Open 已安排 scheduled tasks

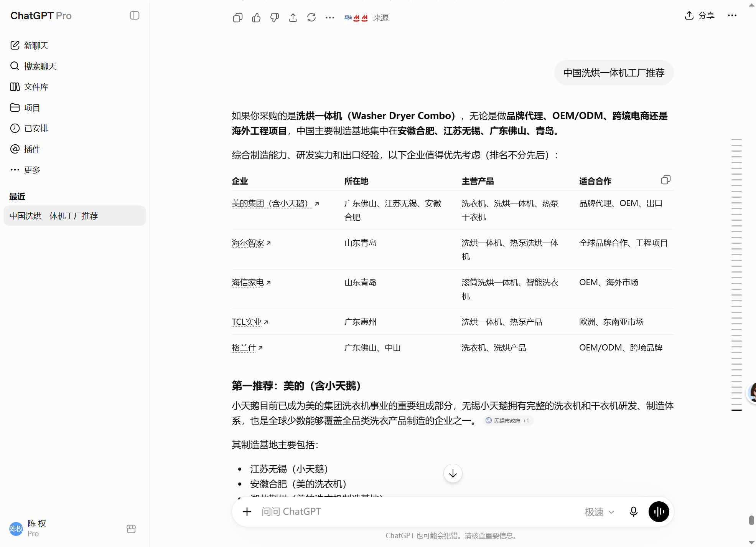[x=30, y=128]
